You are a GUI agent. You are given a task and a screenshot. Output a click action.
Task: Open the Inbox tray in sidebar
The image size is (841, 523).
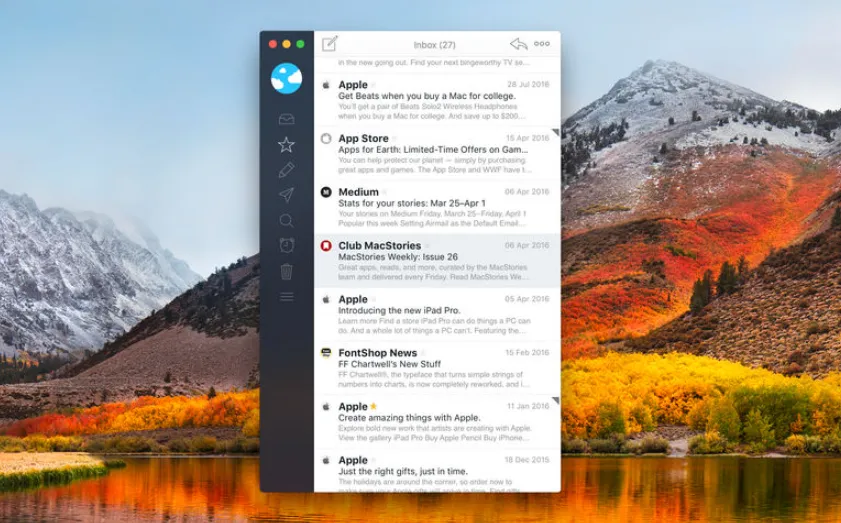pos(286,119)
